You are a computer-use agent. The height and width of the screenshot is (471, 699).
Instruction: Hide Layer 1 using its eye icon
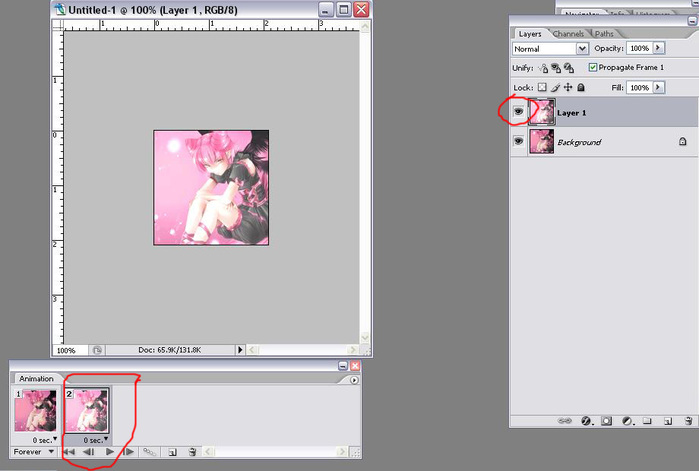[x=518, y=111]
